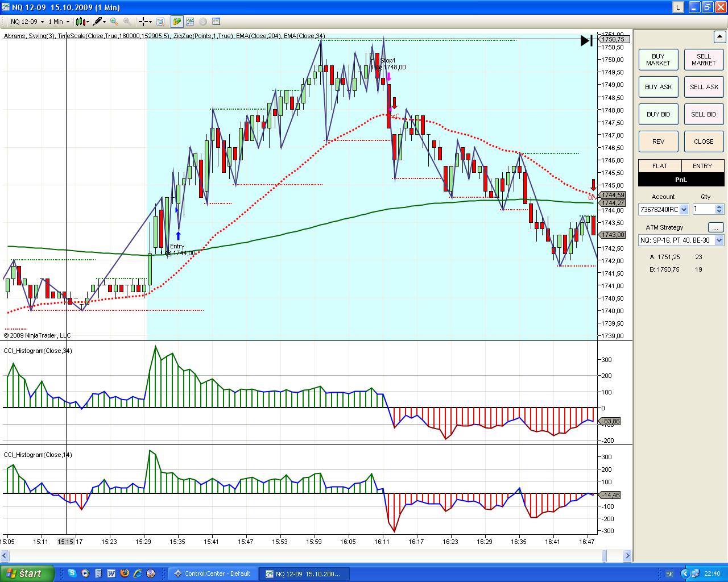Click the -83,86 CCI value marker
Image resolution: width=728 pixels, height=582 pixels.
tap(611, 421)
